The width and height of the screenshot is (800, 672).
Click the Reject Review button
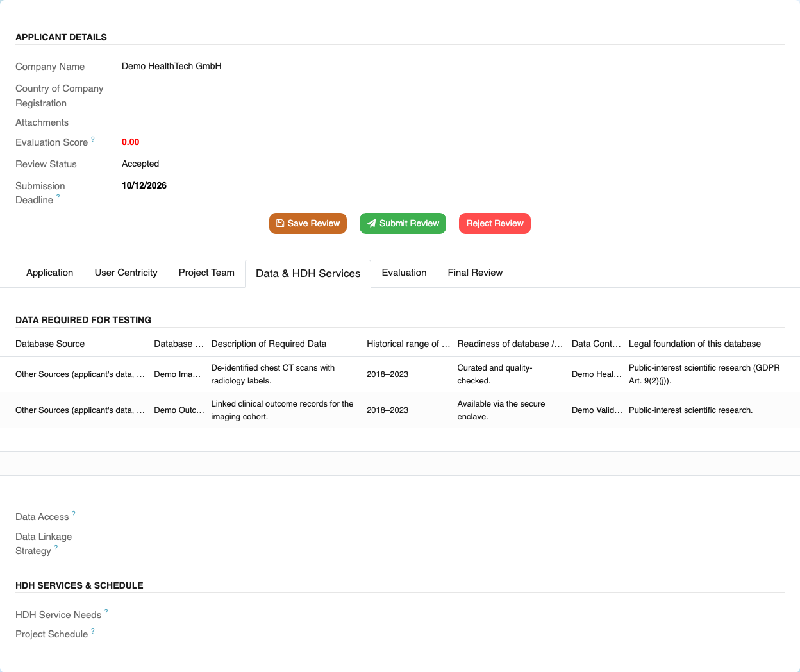(495, 223)
